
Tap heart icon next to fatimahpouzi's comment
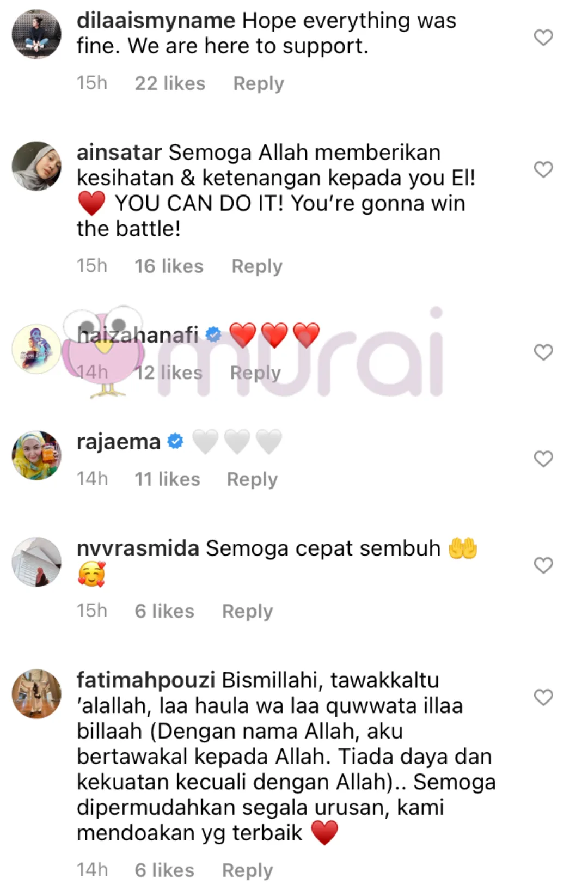click(x=543, y=697)
